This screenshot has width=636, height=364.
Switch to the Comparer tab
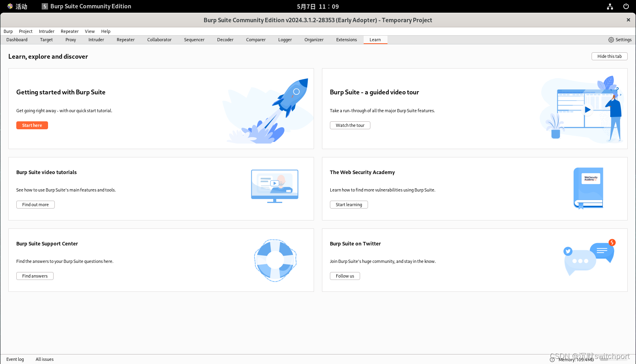pos(256,40)
